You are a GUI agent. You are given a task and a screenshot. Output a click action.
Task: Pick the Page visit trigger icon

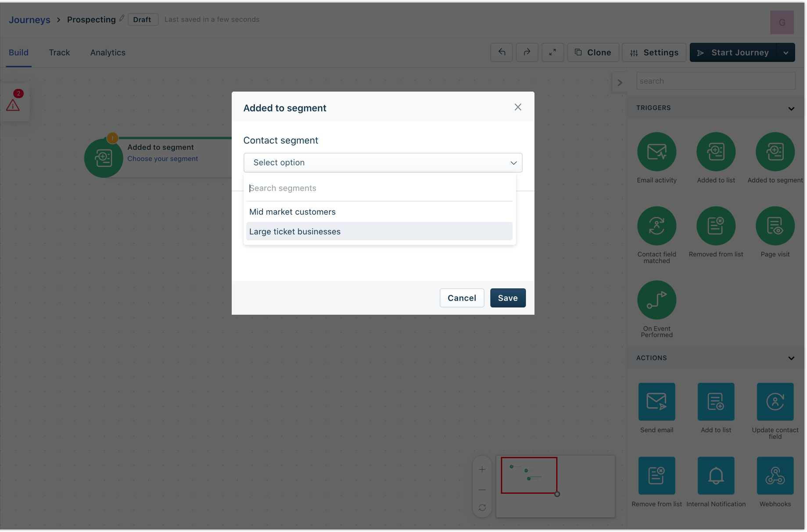[775, 226]
